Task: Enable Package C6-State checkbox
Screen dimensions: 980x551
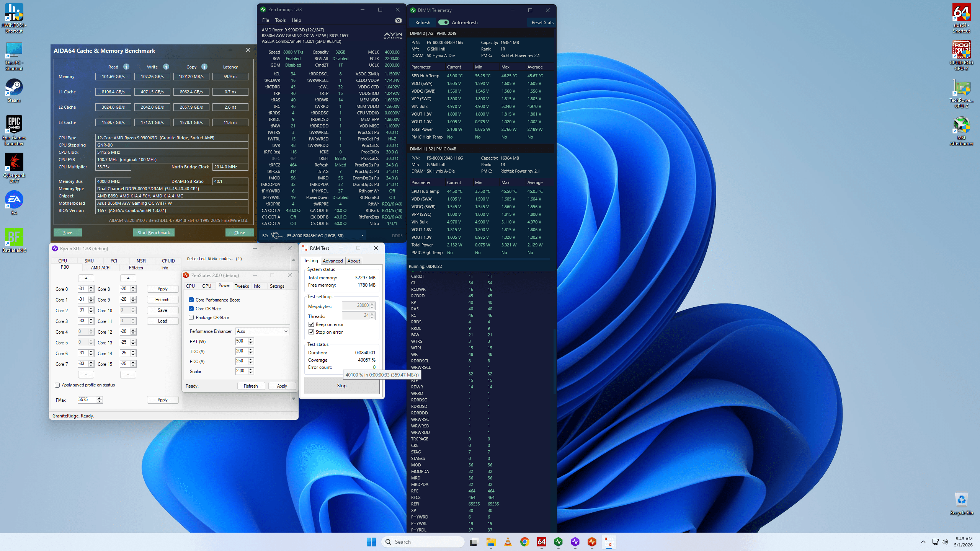Action: [x=191, y=317]
